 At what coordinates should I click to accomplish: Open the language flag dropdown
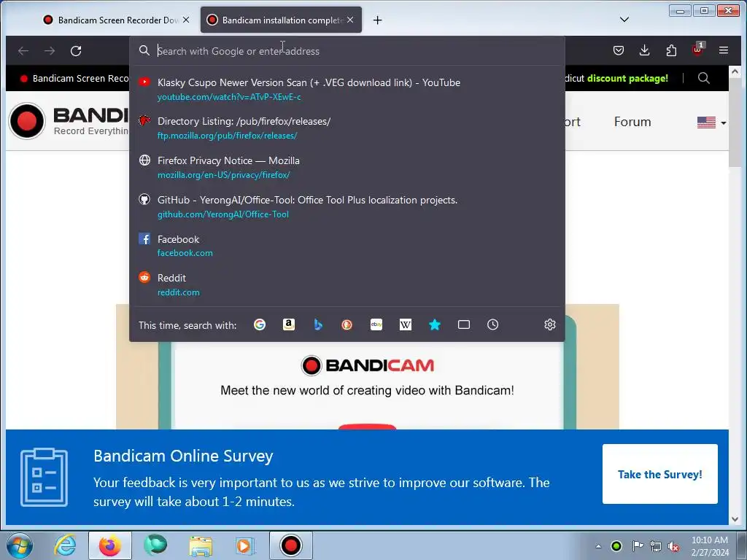pos(711,122)
